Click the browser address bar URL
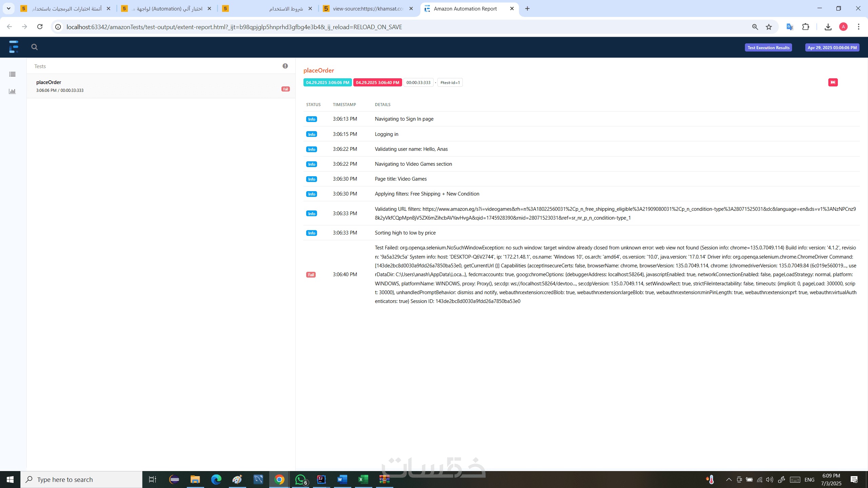 coord(234,27)
